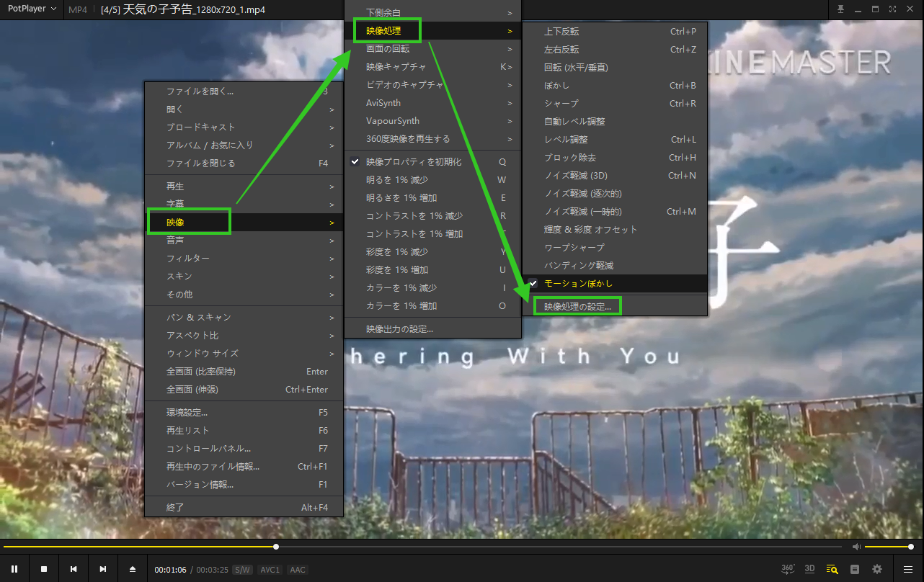Click the 00:01:06 elapsed time display

170,570
